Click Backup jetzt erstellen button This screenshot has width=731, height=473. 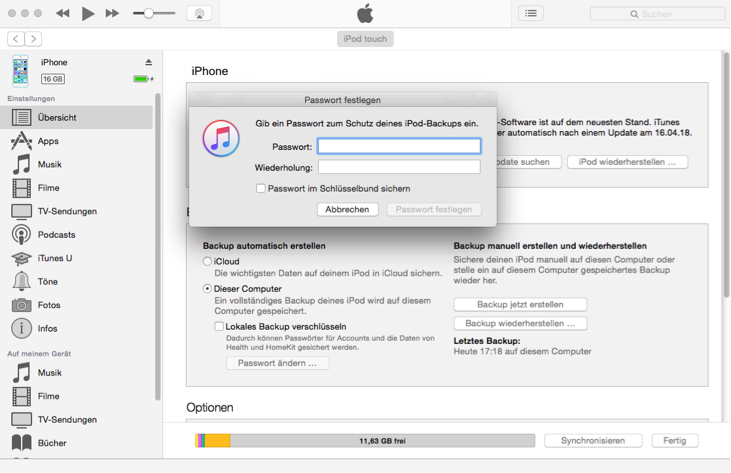click(520, 305)
